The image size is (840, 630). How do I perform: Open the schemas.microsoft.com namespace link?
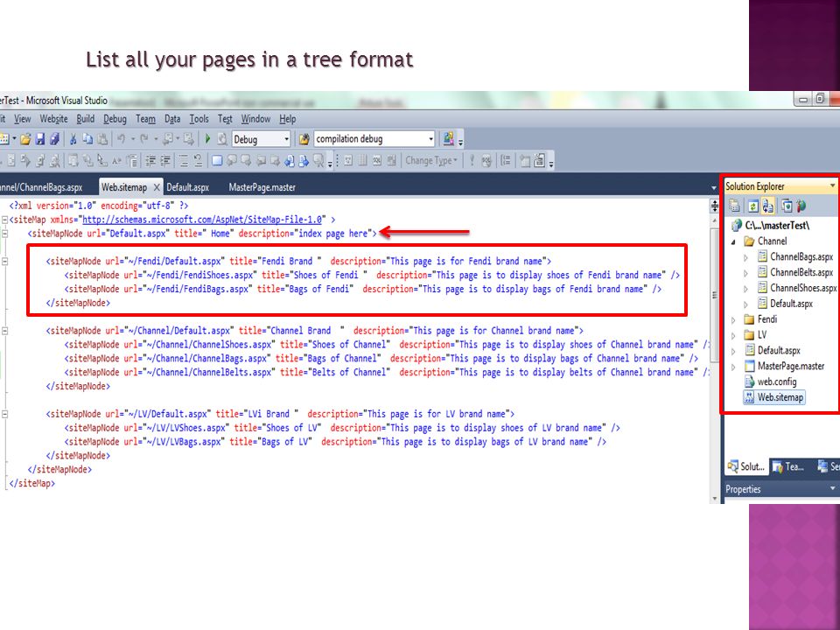pyautogui.click(x=202, y=220)
